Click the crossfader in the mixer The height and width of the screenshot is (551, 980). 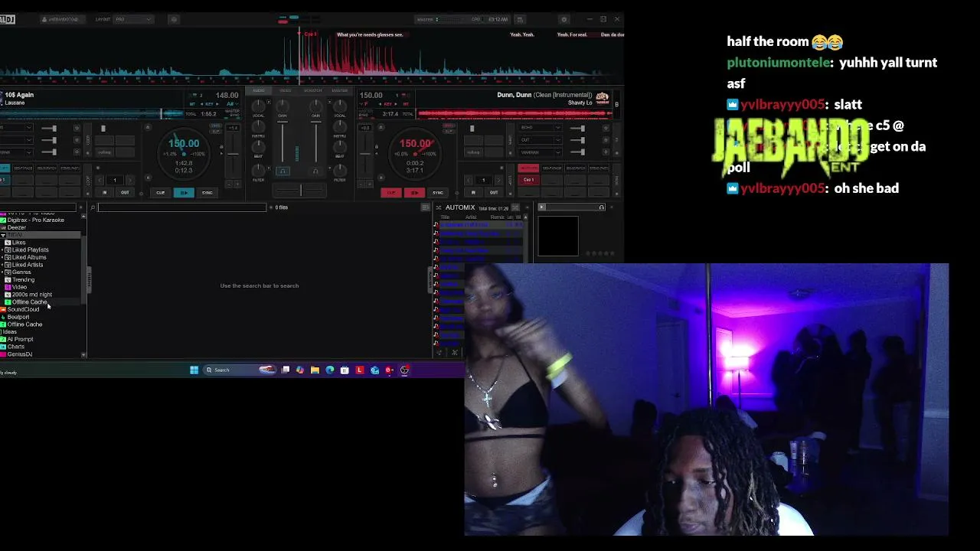299,190
